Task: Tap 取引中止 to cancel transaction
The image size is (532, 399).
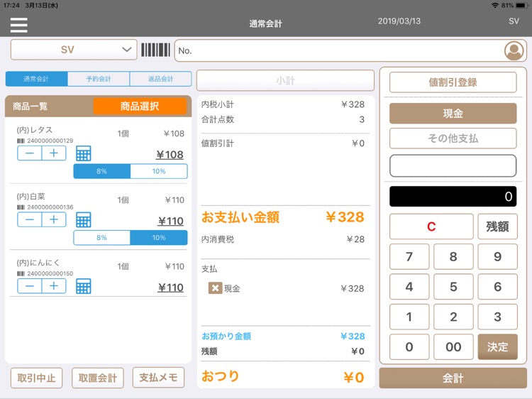Action: 36,378
